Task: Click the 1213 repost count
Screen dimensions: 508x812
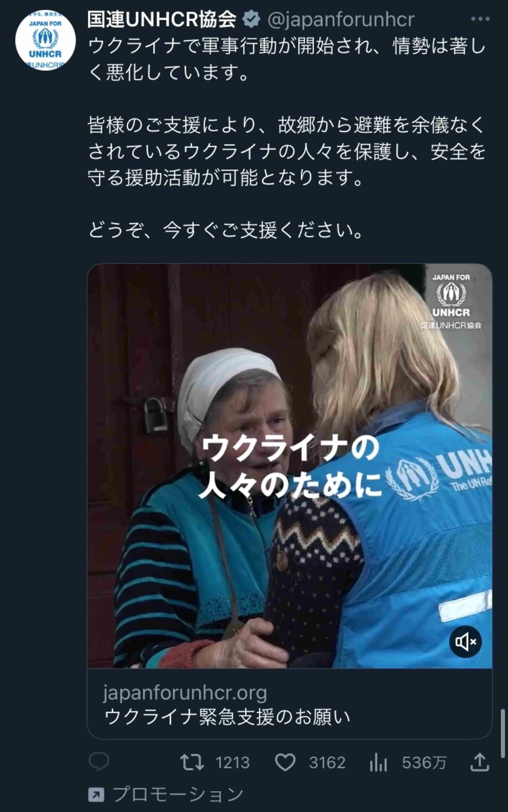Action: pos(233,762)
